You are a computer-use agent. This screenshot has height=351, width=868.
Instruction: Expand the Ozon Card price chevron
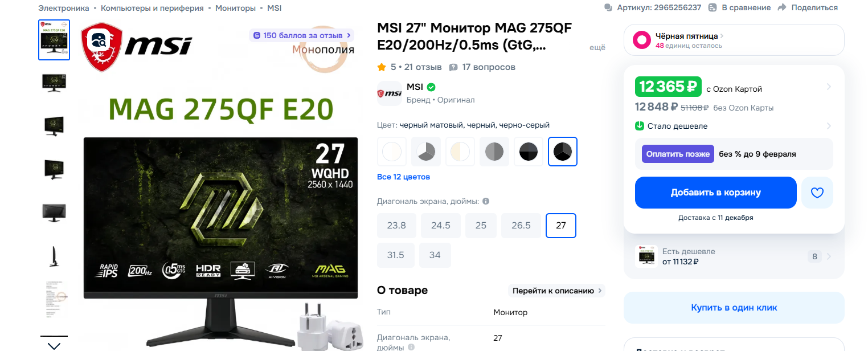click(x=829, y=87)
